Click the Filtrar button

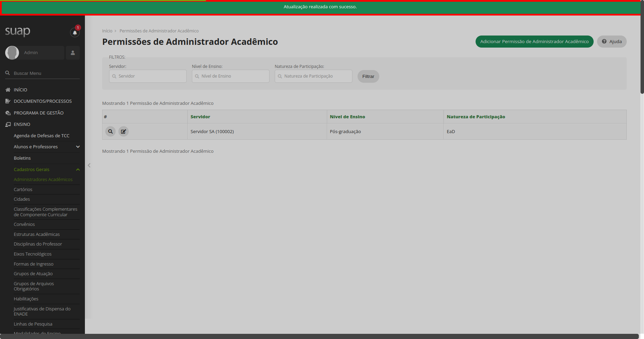click(368, 77)
